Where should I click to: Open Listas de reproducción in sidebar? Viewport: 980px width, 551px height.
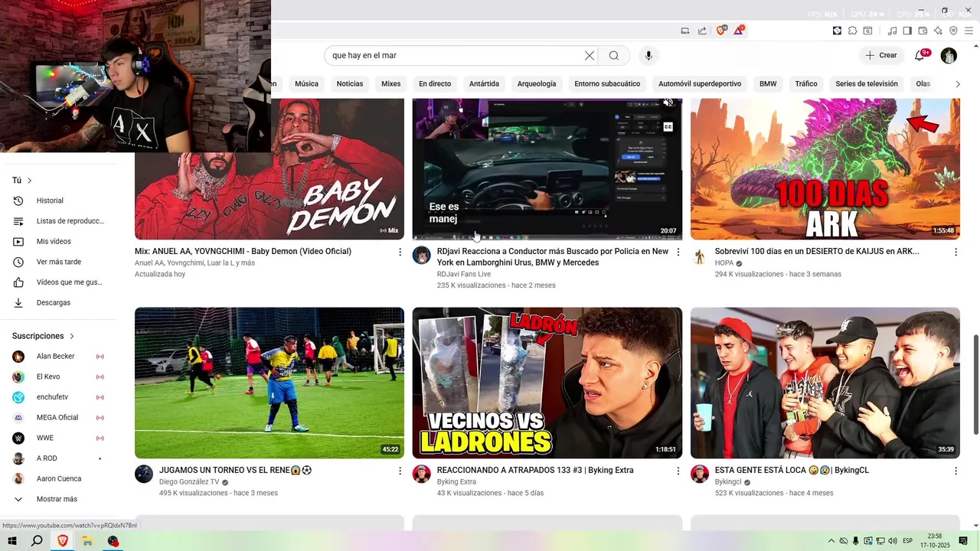[x=58, y=221]
